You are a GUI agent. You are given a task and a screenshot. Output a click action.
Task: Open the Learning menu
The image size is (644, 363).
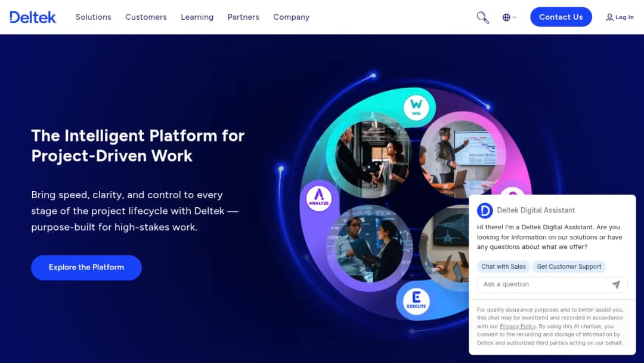coord(197,17)
